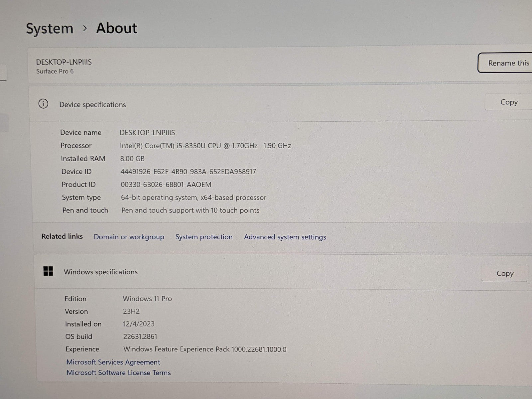The width and height of the screenshot is (532, 399).
Task: Click the OS build value 22631.2861
Action: click(x=140, y=336)
